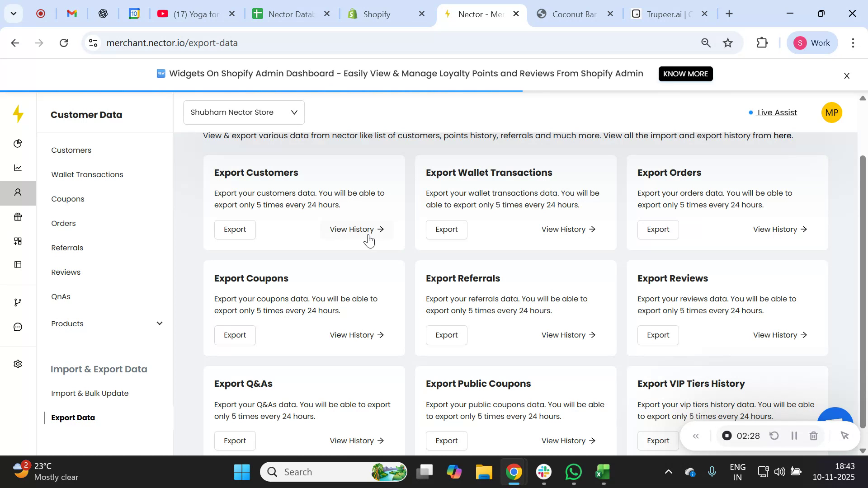
Task: Select the integrations branch icon
Action: 18,302
